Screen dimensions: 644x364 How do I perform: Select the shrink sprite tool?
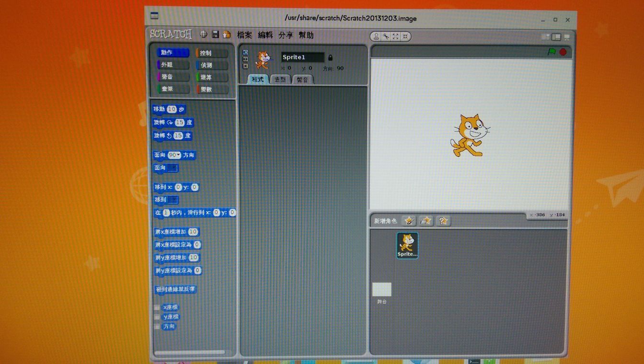405,36
